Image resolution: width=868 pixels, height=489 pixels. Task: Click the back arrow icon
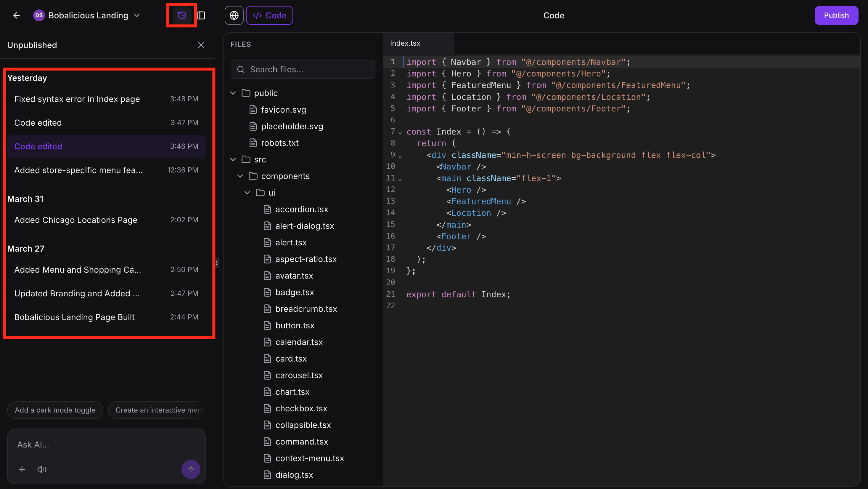tap(16, 15)
